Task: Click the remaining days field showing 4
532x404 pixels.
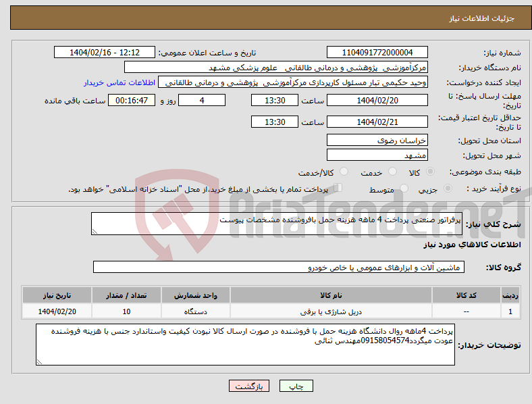Action: coord(202,100)
